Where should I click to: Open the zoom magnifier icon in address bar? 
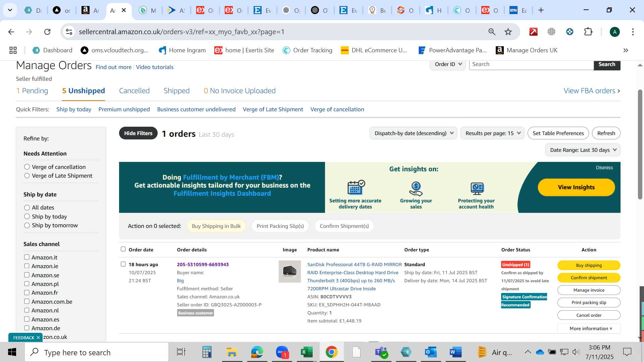492,32
